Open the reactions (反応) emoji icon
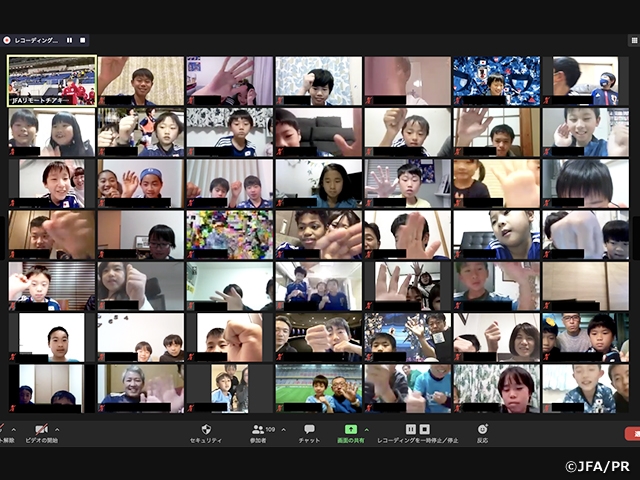The image size is (640, 480). [x=483, y=429]
